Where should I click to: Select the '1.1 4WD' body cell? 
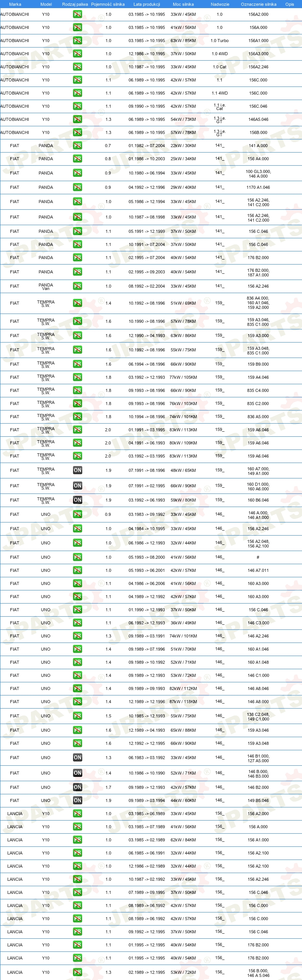point(220,93)
